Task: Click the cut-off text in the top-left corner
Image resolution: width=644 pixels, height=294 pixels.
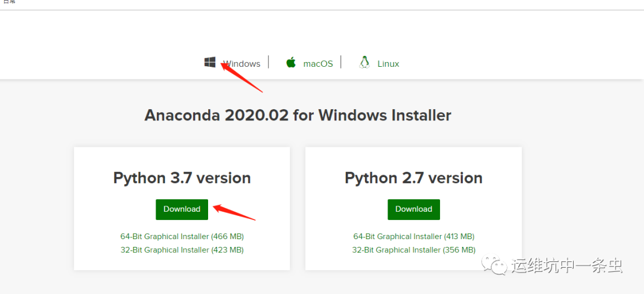Action: tap(9, 2)
